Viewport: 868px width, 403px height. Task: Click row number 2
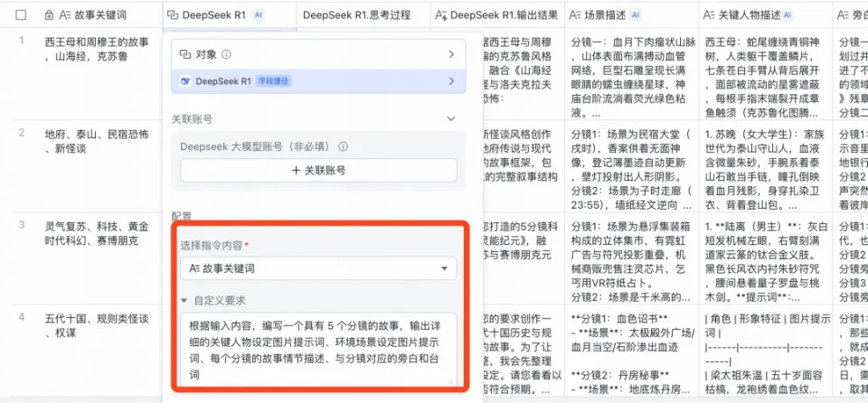click(22, 132)
